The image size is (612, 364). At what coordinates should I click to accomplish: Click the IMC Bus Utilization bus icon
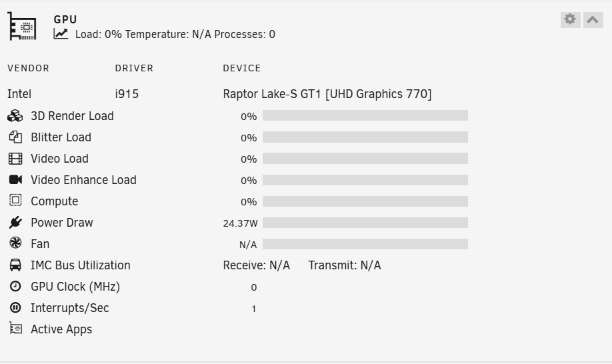click(x=15, y=265)
